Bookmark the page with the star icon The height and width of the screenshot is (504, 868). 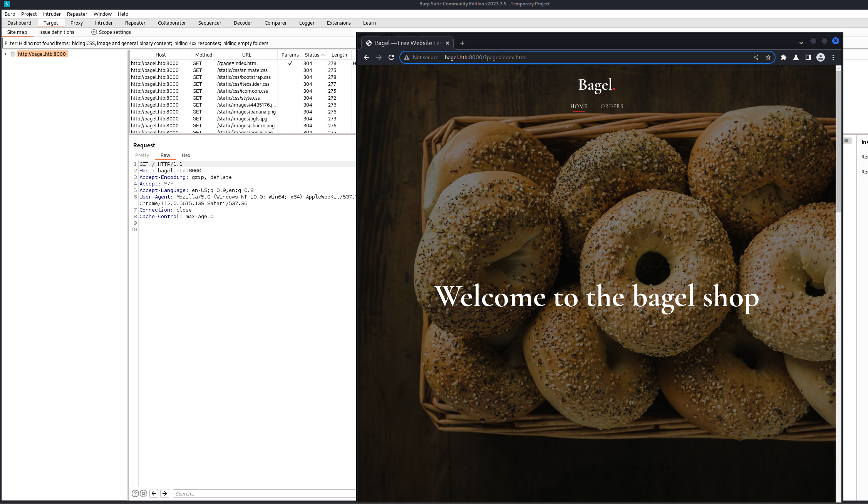pos(768,57)
